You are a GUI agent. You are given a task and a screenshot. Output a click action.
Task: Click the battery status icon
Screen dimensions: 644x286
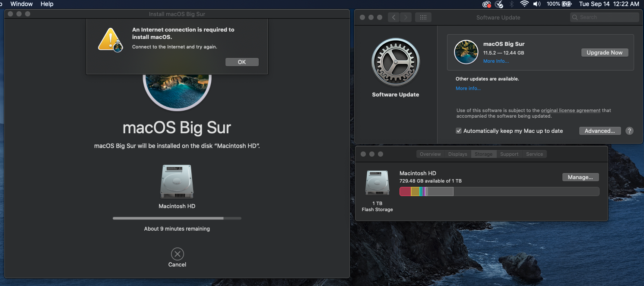coord(567,4)
